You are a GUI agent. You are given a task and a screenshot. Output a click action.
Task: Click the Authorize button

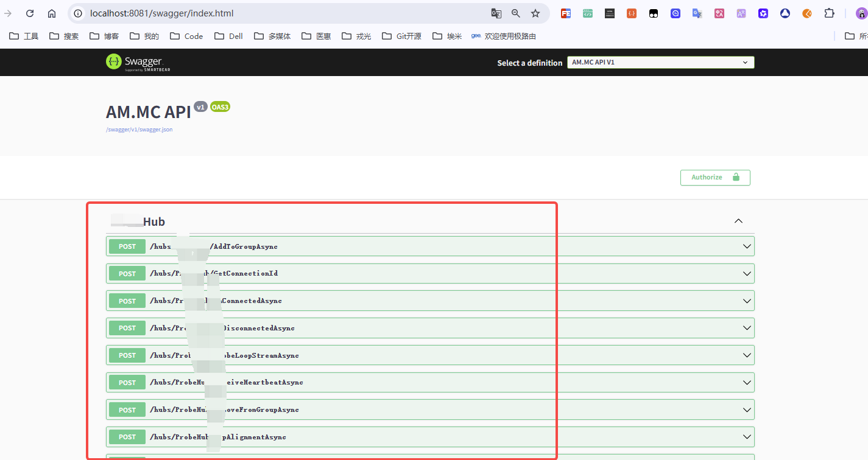coord(715,177)
